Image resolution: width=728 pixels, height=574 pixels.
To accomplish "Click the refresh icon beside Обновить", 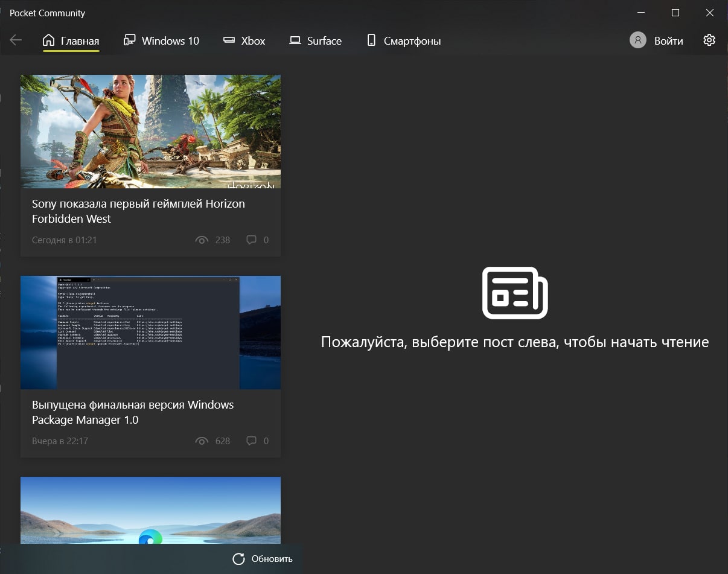I will point(238,559).
